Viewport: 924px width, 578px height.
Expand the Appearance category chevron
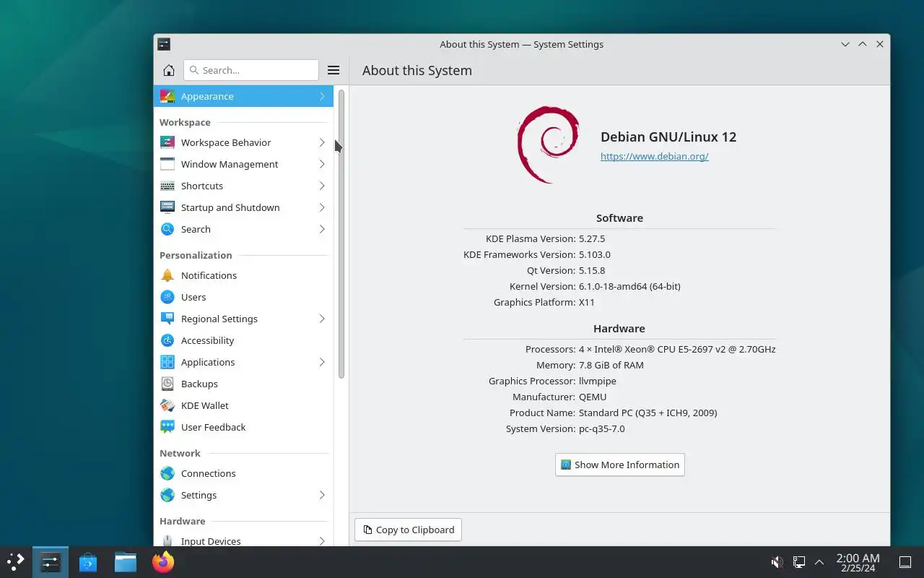coord(322,96)
